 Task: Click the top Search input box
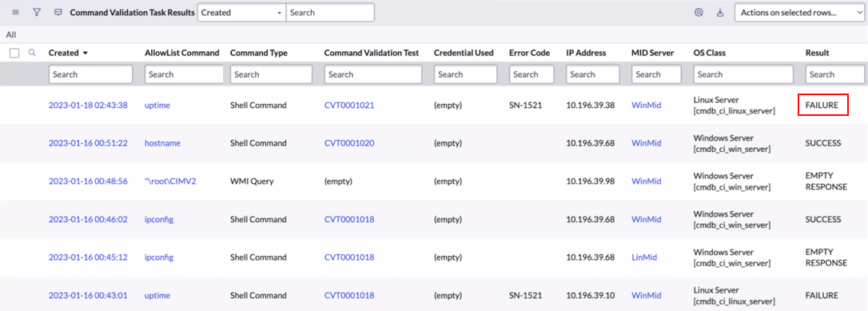click(x=330, y=12)
